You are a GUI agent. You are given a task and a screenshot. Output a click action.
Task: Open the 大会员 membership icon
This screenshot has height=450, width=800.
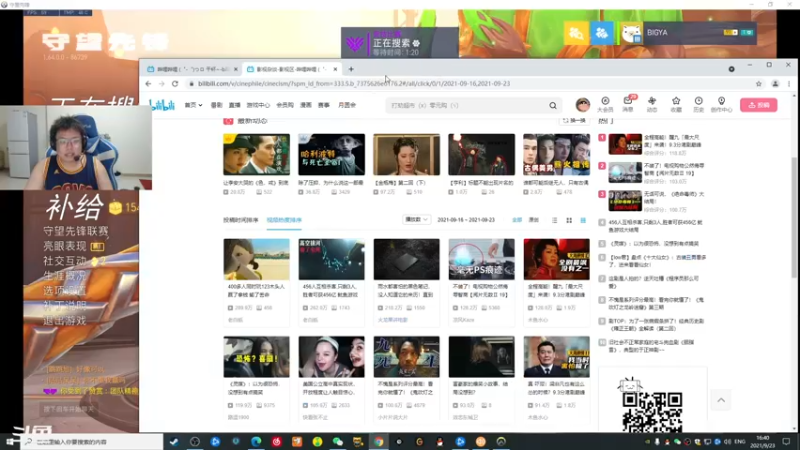pyautogui.click(x=605, y=104)
